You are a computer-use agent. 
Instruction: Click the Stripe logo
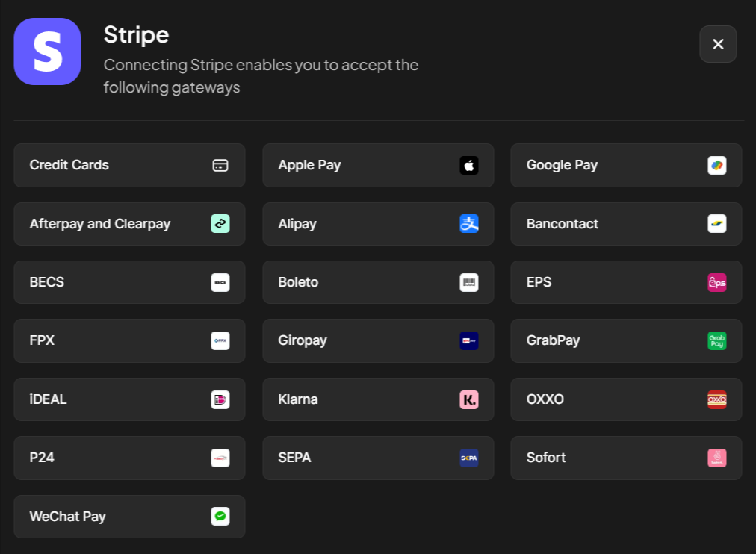click(47, 52)
